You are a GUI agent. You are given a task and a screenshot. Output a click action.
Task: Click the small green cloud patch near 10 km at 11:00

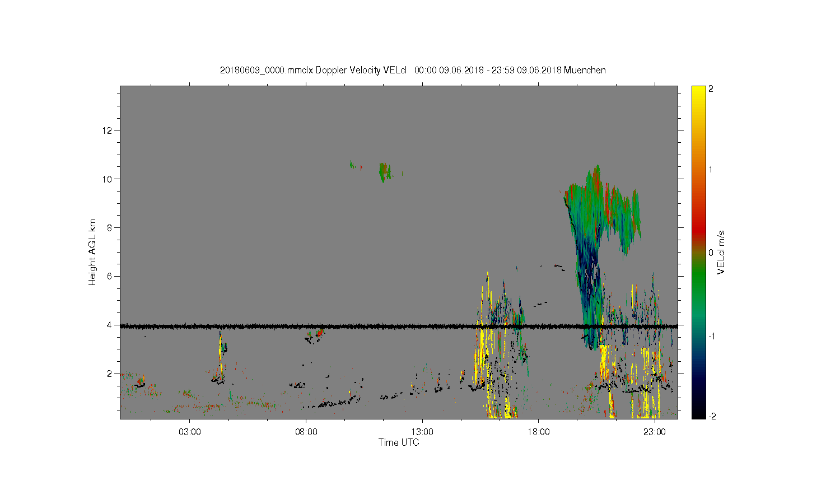click(384, 171)
